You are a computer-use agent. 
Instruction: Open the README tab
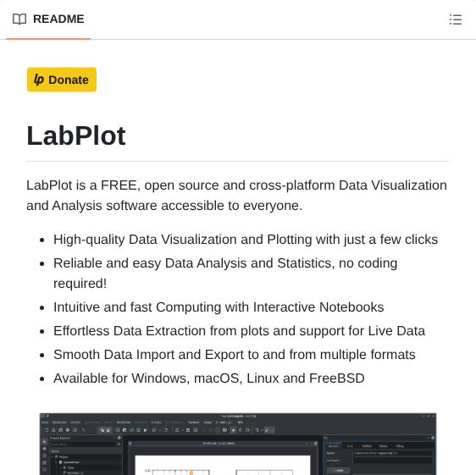(x=48, y=19)
